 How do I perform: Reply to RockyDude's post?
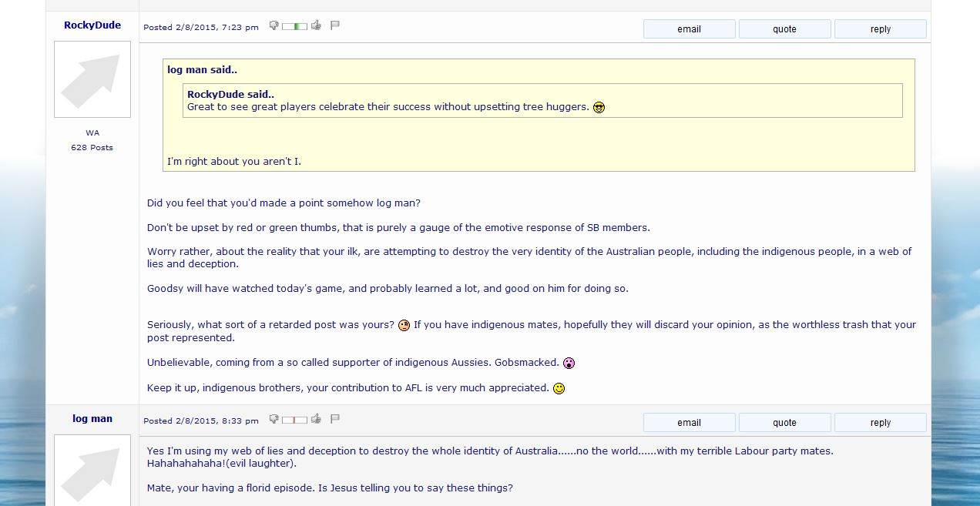(x=880, y=29)
